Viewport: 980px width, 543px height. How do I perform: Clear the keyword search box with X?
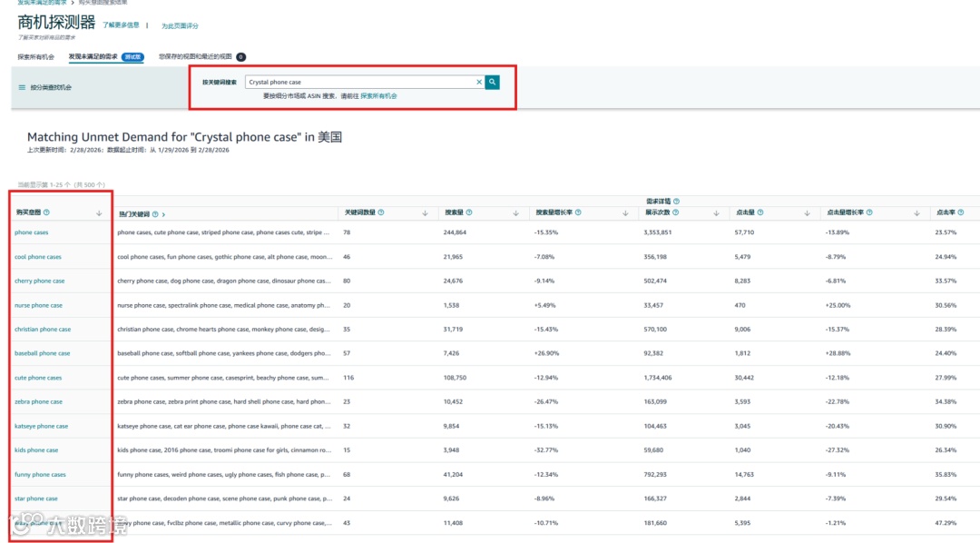479,82
